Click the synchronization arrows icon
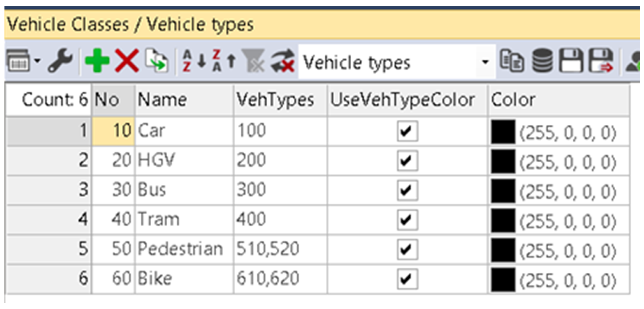 [x=283, y=61]
